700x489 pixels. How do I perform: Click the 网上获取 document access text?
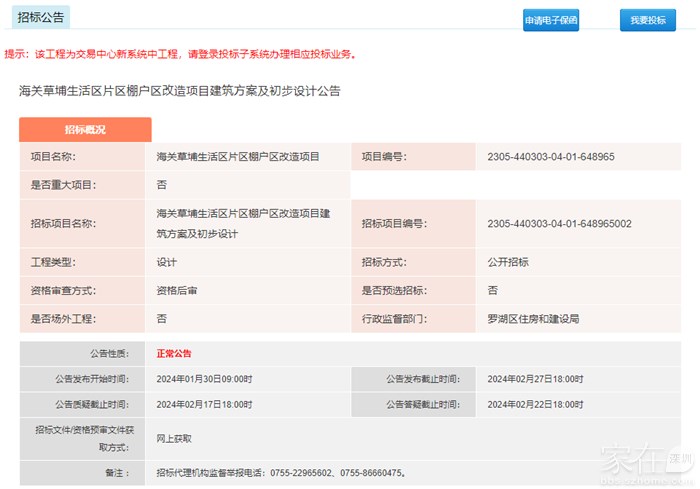click(x=174, y=438)
